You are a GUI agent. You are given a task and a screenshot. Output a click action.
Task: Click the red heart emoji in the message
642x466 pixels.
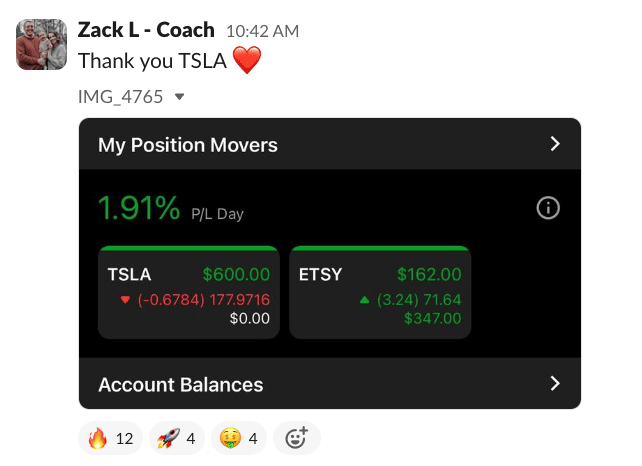tap(246, 61)
